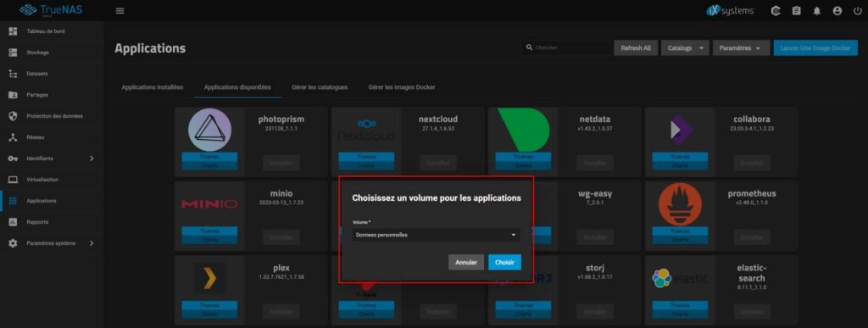Open the Paramètres dropdown
Viewport: 868px width, 328px height.
(741, 48)
